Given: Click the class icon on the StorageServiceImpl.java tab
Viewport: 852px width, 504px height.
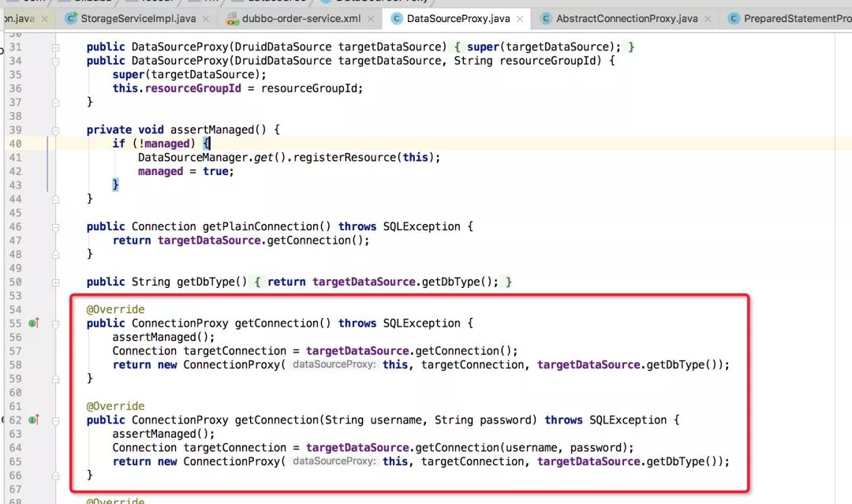Looking at the screenshot, I should [x=71, y=18].
